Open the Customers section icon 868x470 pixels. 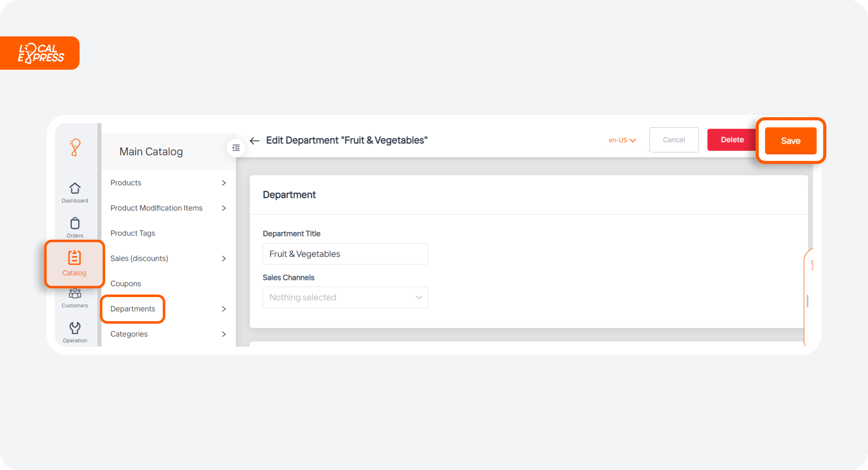[x=74, y=298]
